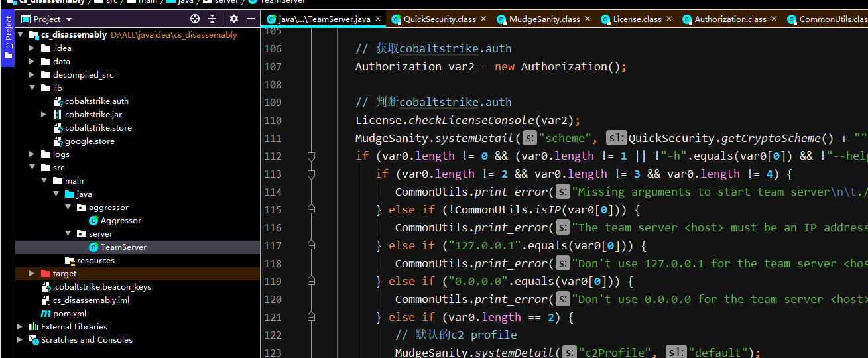Click the collapse all icon in Project panel
The image size is (868, 358).
(x=212, y=19)
